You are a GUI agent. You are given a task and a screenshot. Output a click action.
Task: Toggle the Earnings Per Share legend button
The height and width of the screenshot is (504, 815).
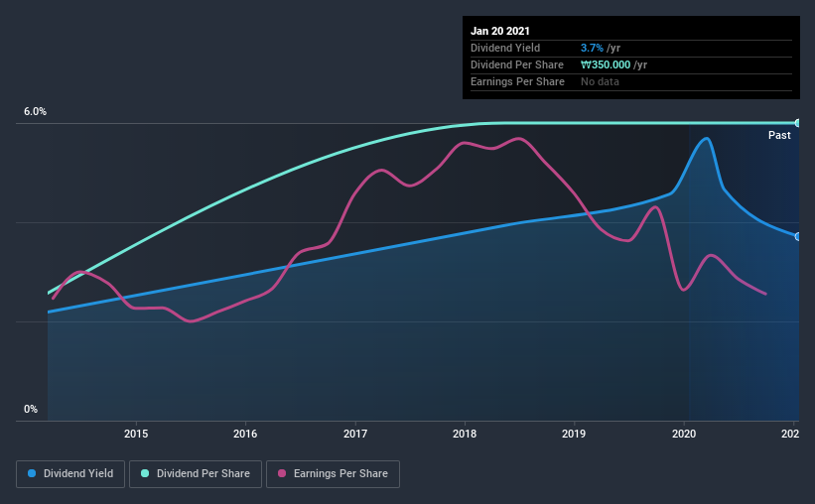click(333, 474)
